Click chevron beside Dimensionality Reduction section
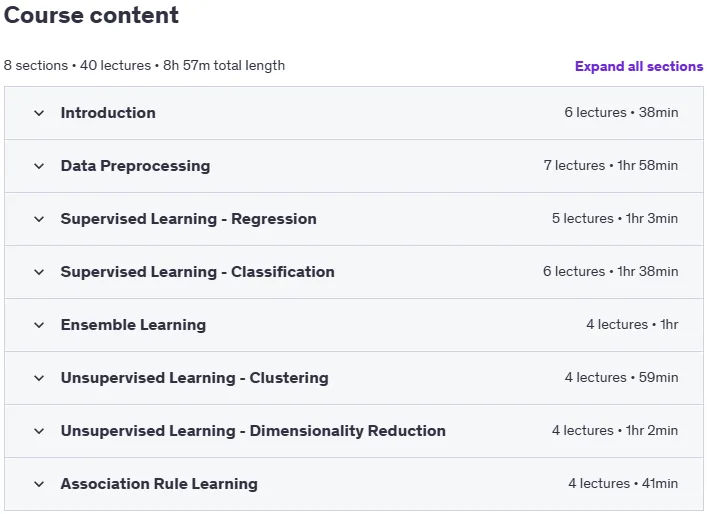The height and width of the screenshot is (514, 707). tap(39, 431)
